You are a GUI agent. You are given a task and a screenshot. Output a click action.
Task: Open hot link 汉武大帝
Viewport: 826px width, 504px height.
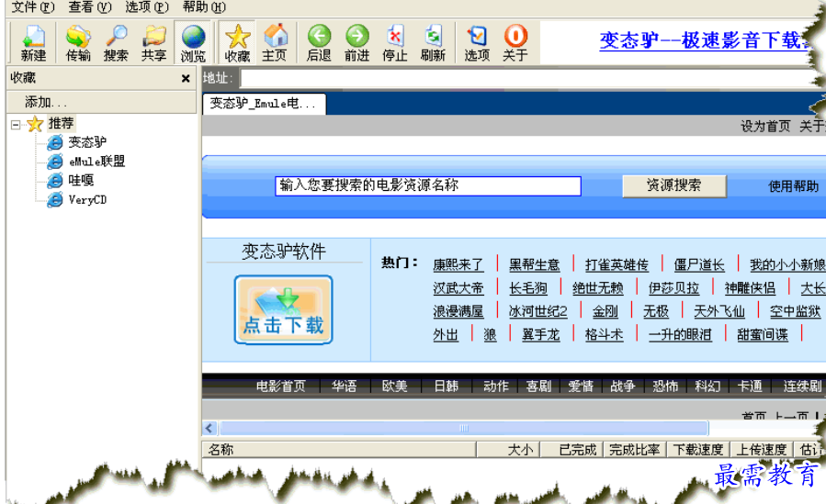[458, 288]
